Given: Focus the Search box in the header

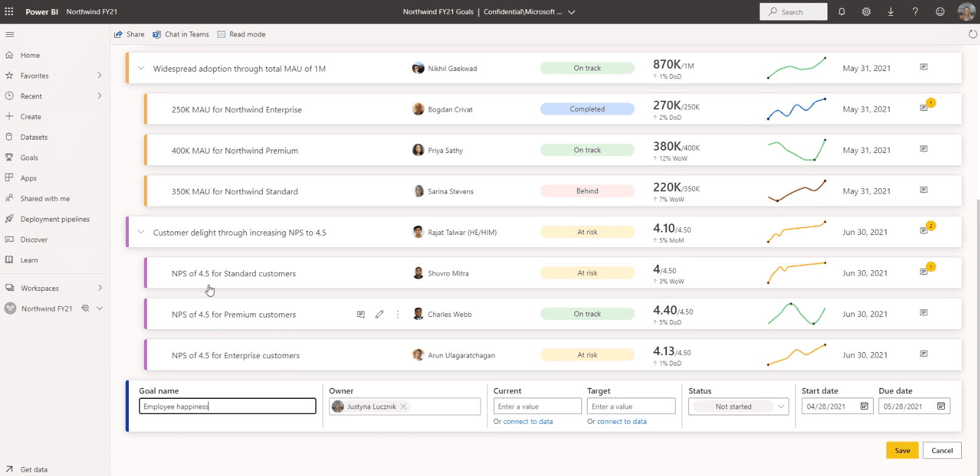Looking at the screenshot, I should pos(793,12).
